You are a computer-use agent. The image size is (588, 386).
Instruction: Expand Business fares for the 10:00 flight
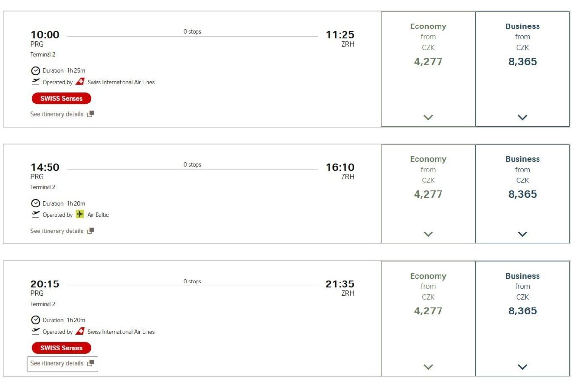click(x=522, y=118)
